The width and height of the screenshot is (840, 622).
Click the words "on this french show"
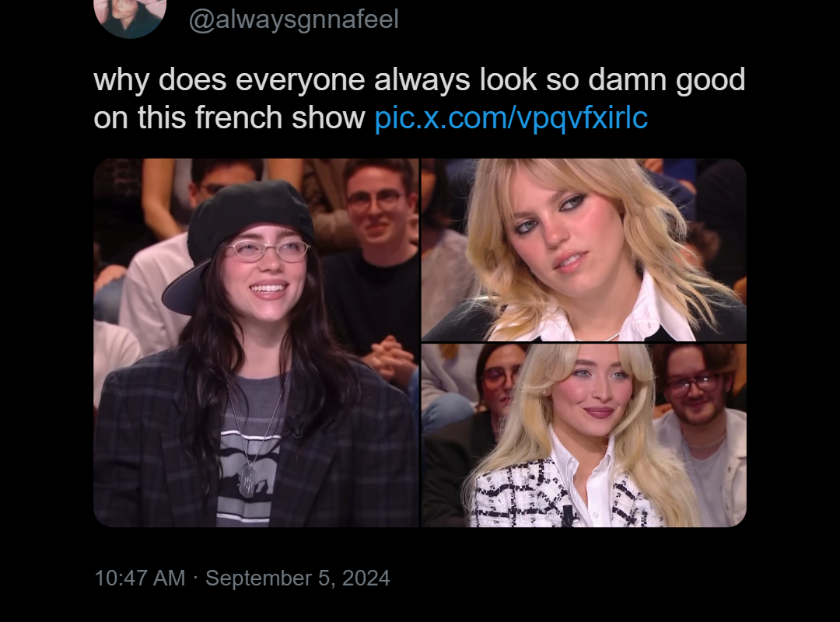[229, 118]
